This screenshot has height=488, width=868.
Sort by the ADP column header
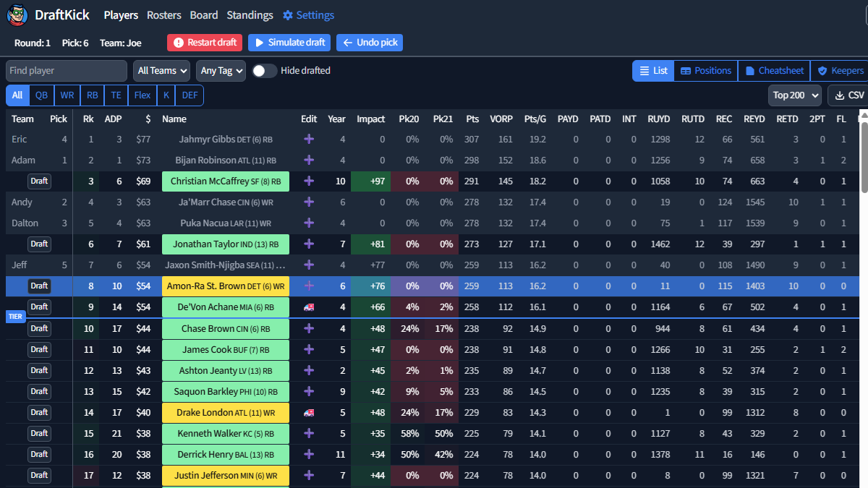(113, 119)
